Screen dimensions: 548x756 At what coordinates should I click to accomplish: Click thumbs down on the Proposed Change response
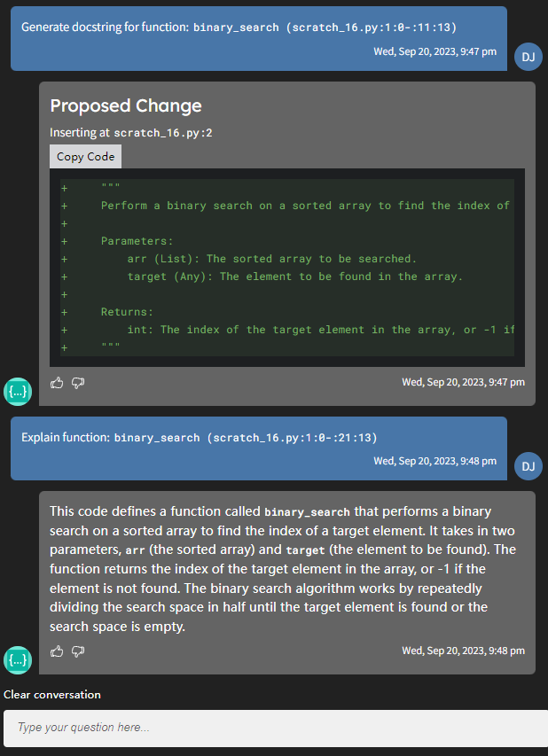78,383
